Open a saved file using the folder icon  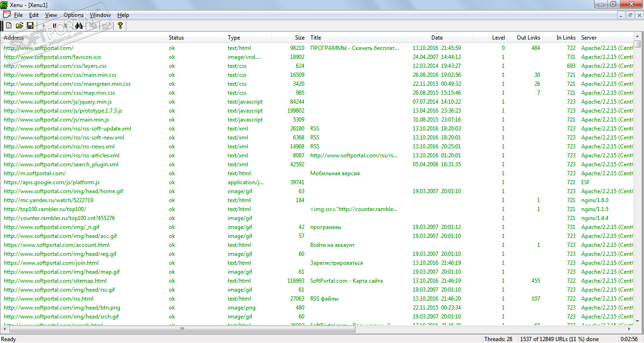coord(19,25)
